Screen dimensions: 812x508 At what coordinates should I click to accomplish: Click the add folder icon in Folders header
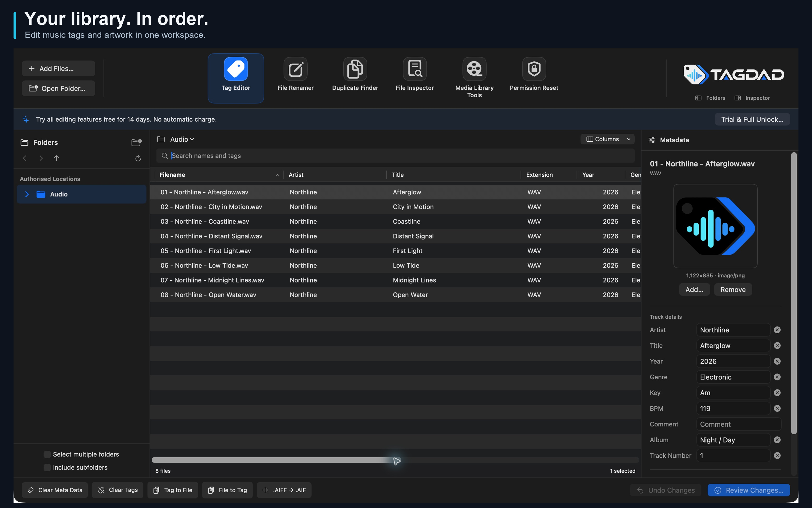click(136, 143)
